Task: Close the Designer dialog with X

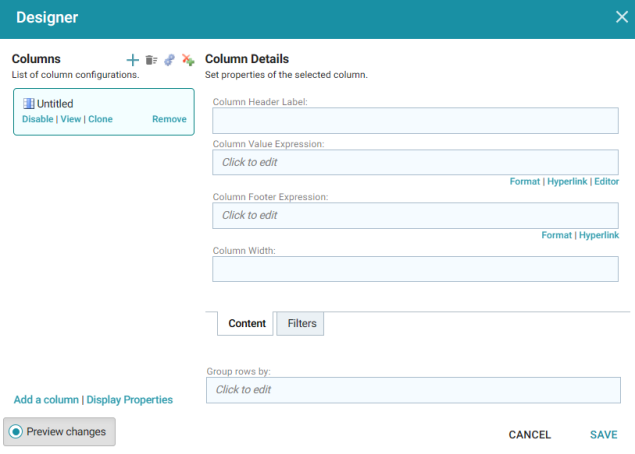Action: click(x=622, y=17)
